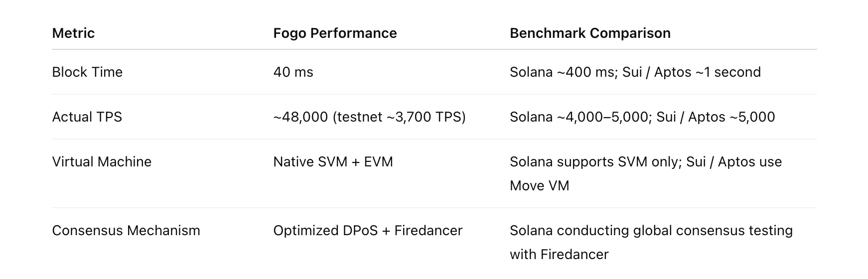
Task: Click the Move VM text
Action: point(539,186)
